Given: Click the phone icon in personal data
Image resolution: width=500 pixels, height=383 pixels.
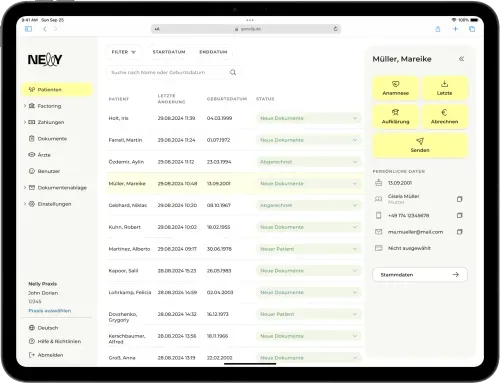Looking at the screenshot, I should (x=378, y=215).
